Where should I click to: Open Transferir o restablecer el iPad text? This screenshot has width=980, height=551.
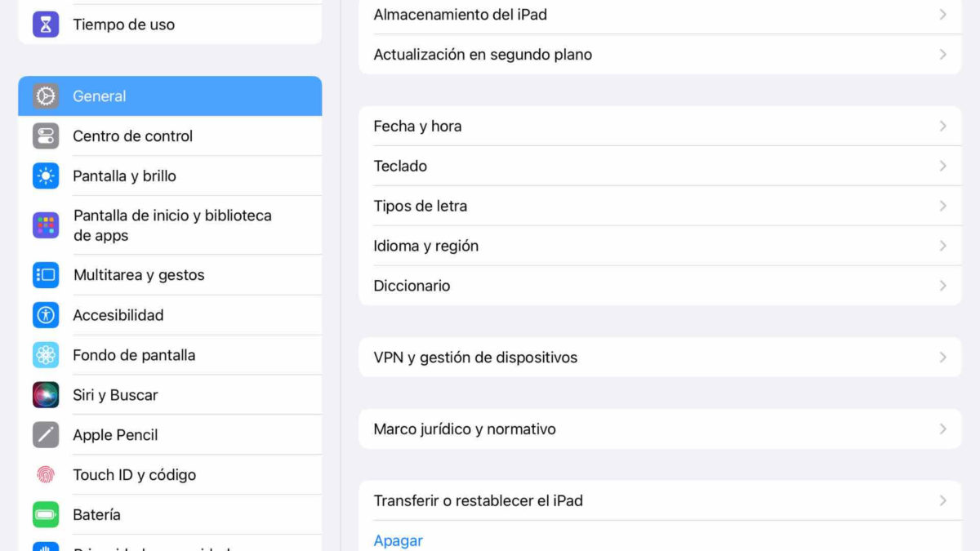point(479,500)
